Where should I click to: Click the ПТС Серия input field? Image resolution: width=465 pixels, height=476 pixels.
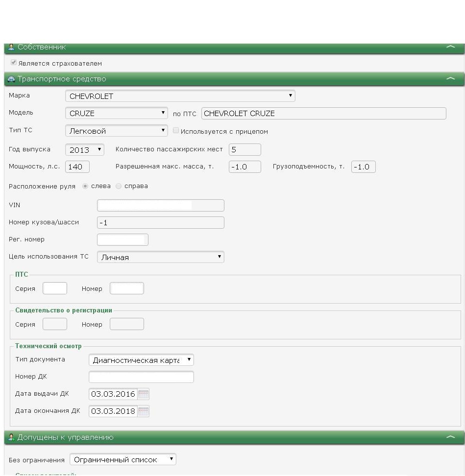55,288
